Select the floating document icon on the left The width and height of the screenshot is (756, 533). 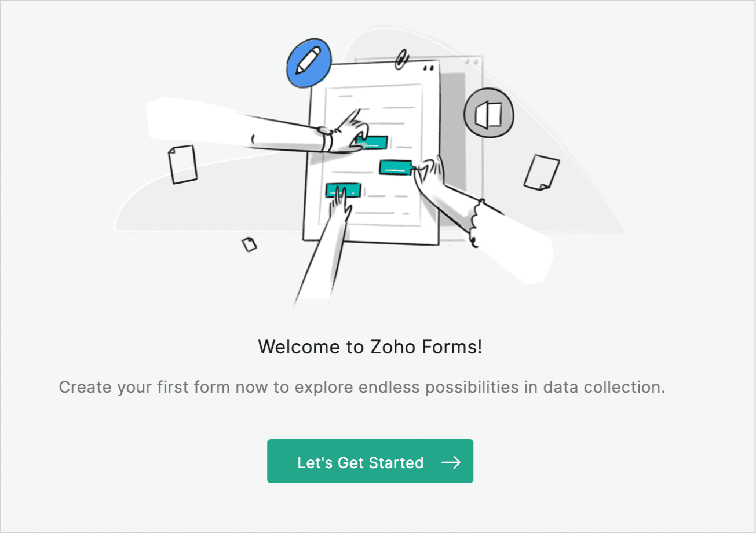[x=182, y=165]
